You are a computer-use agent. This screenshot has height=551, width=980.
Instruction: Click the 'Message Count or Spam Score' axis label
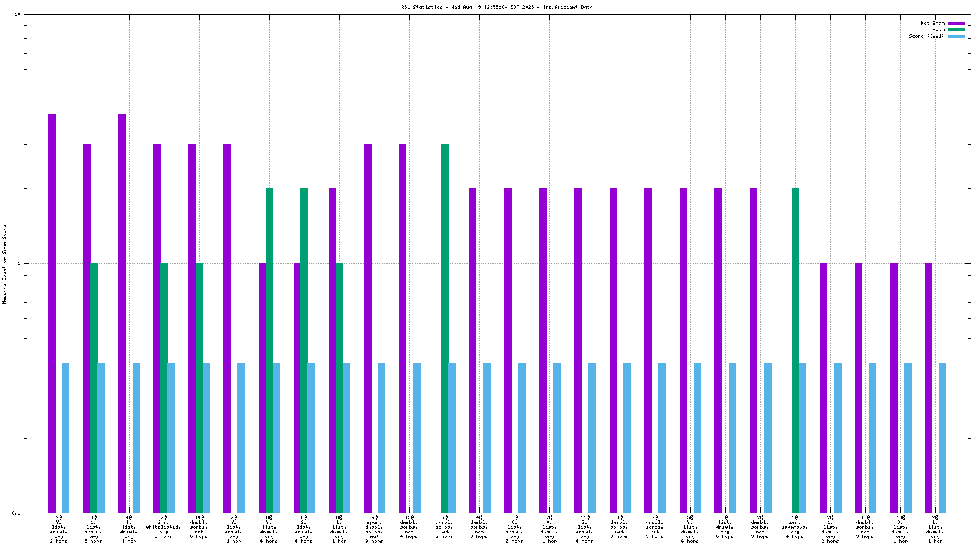[5, 264]
